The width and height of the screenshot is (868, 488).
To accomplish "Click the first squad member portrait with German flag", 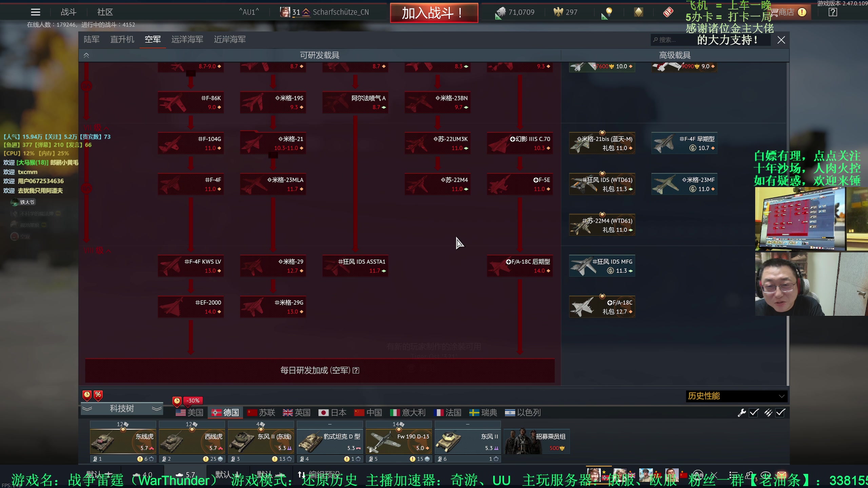I will tap(594, 474).
